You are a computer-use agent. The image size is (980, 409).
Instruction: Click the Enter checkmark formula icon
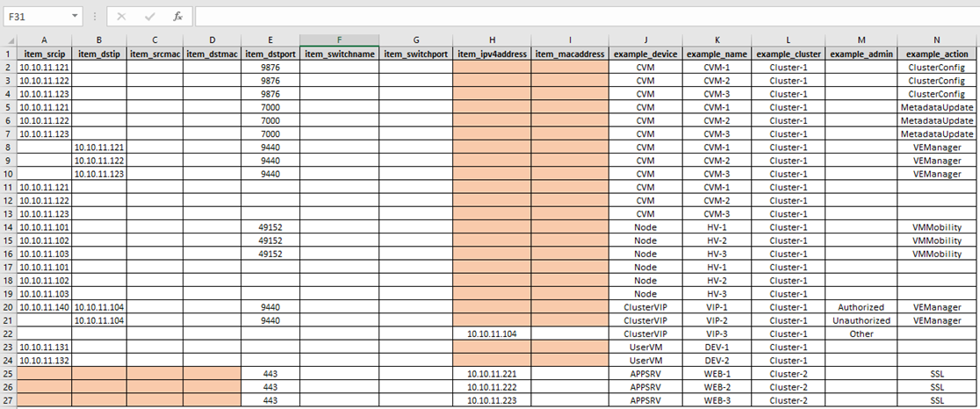149,16
